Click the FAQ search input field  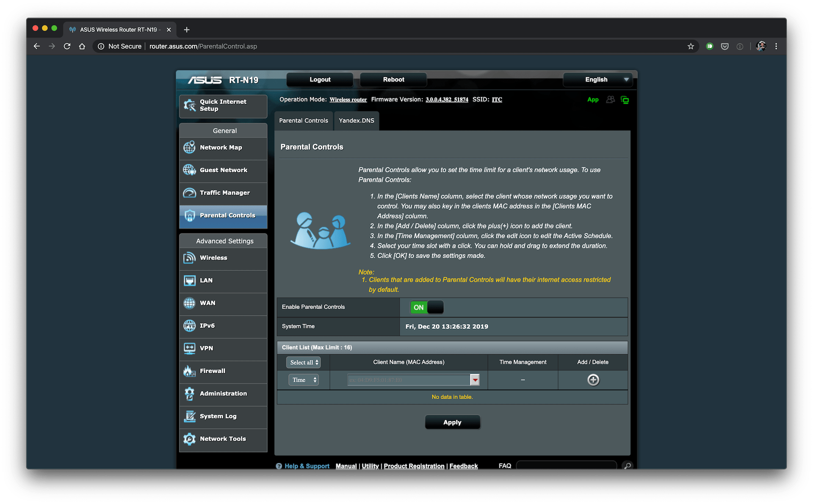pos(566,465)
